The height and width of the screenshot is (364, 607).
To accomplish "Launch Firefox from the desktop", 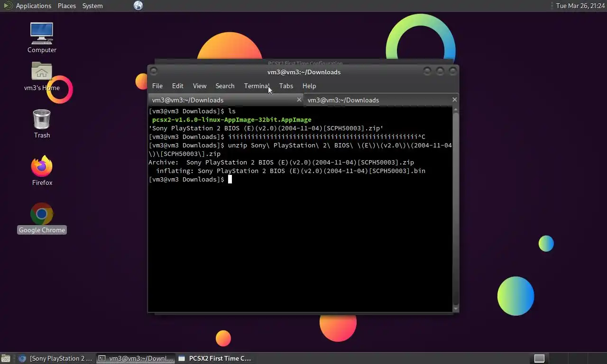I will pyautogui.click(x=42, y=171).
